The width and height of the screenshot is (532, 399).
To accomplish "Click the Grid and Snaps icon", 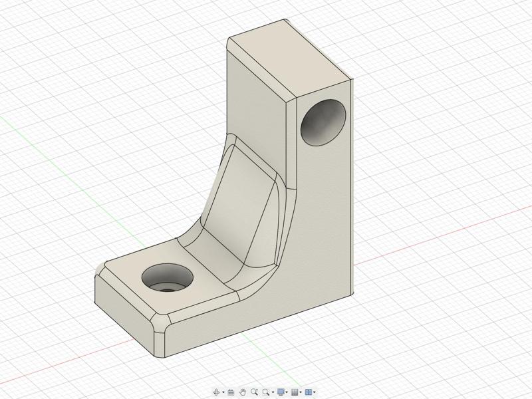I will tap(295, 391).
